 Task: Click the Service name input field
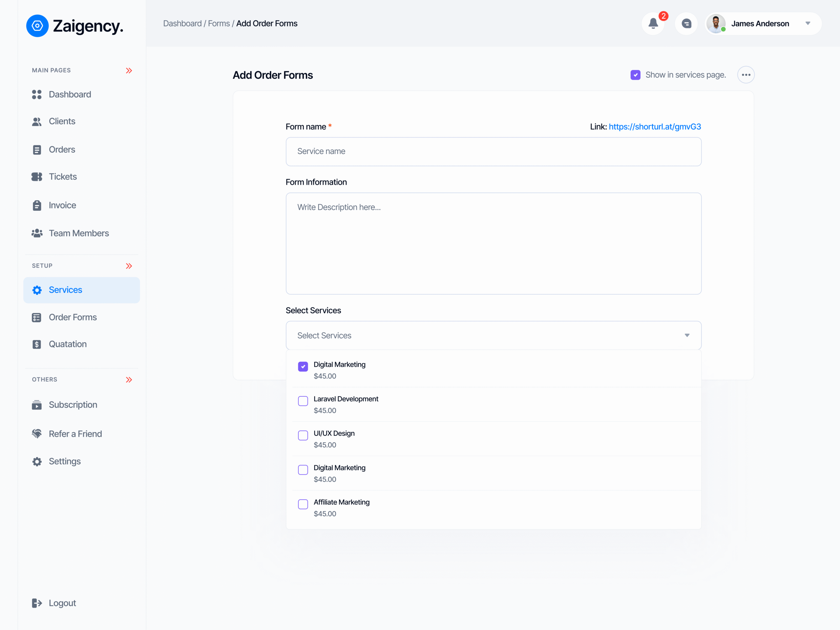(493, 152)
